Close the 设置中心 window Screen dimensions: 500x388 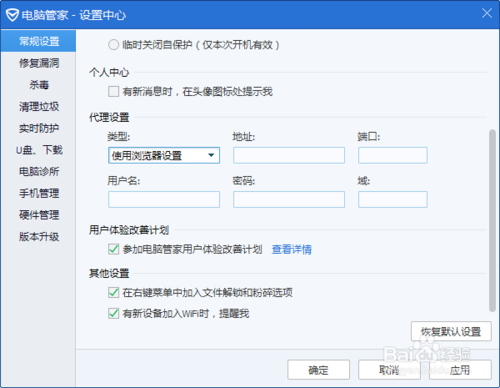487,13
